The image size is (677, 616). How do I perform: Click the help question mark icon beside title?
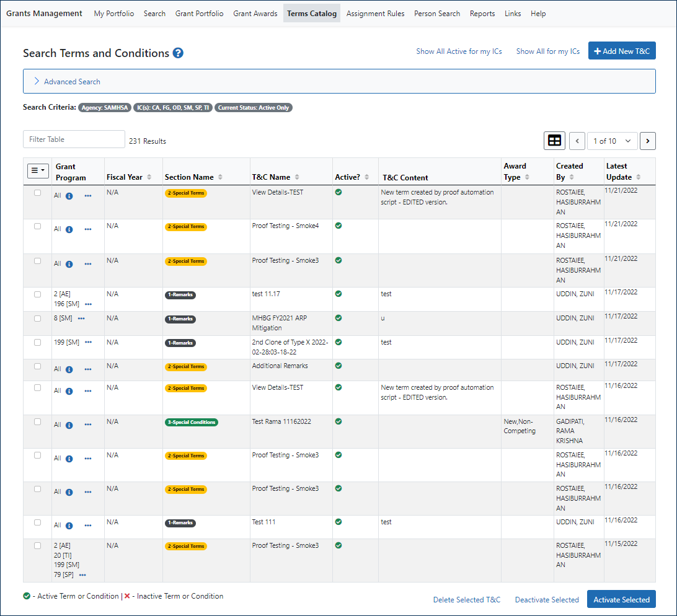(x=178, y=53)
